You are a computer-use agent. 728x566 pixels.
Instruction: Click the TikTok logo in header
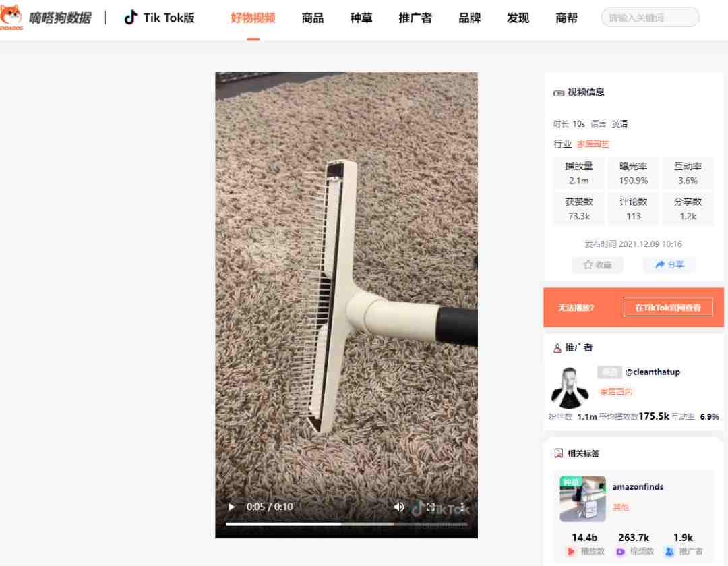click(131, 18)
